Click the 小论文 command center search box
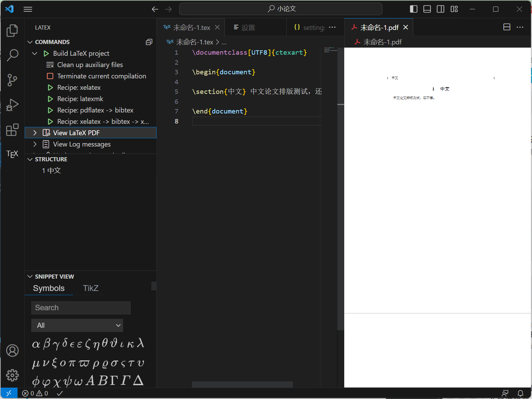 tap(281, 9)
